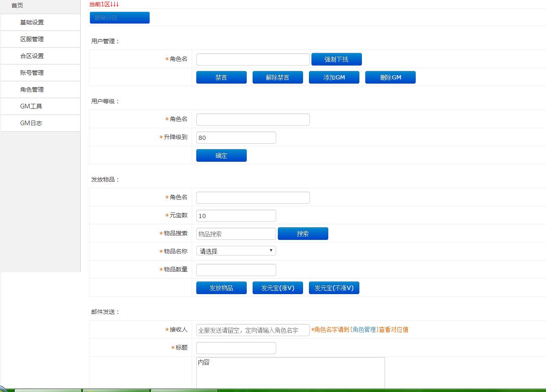Click the 禁言 button
The width and height of the screenshot is (546, 392).
click(221, 77)
